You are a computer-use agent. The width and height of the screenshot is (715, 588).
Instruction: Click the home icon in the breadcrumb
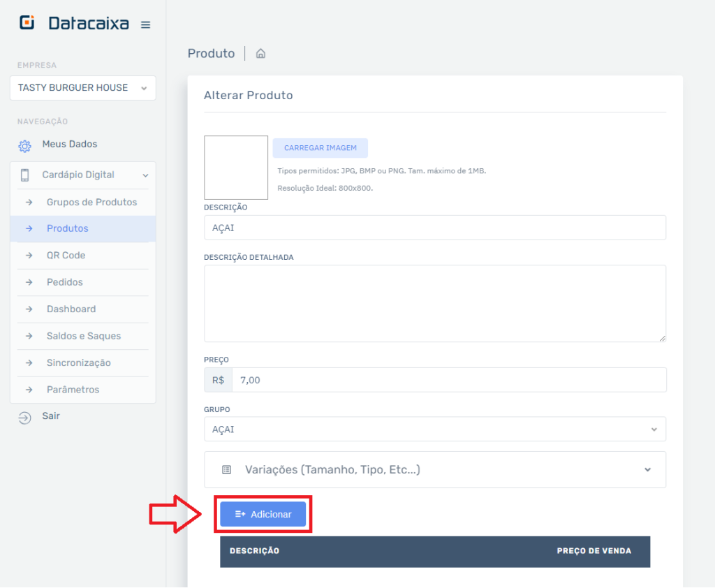pyautogui.click(x=260, y=53)
